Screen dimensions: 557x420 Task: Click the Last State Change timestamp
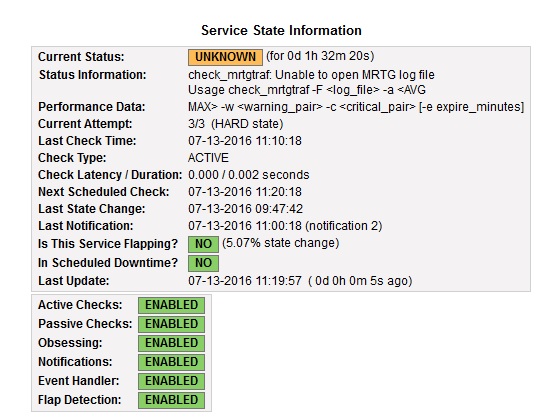tap(245, 209)
